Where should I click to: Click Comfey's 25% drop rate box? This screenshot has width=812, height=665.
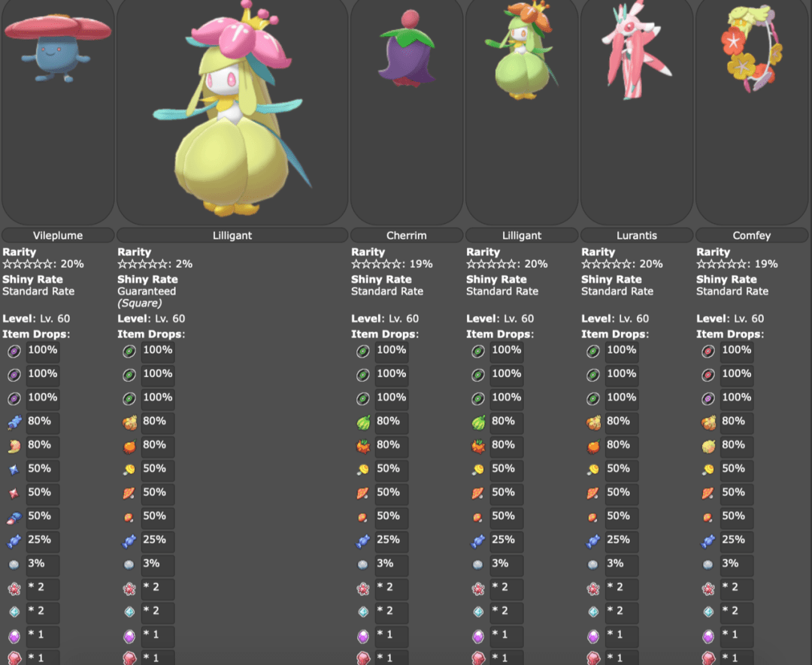(x=736, y=541)
